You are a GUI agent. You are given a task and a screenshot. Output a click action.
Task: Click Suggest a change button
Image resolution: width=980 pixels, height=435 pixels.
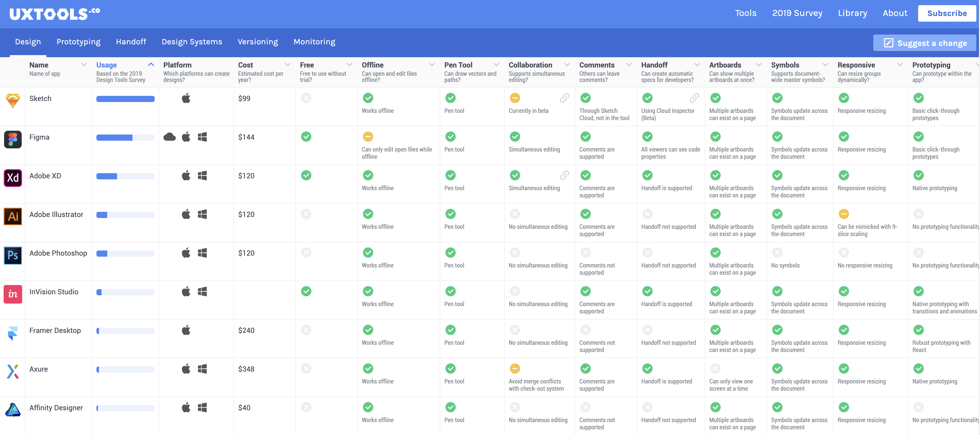(925, 43)
